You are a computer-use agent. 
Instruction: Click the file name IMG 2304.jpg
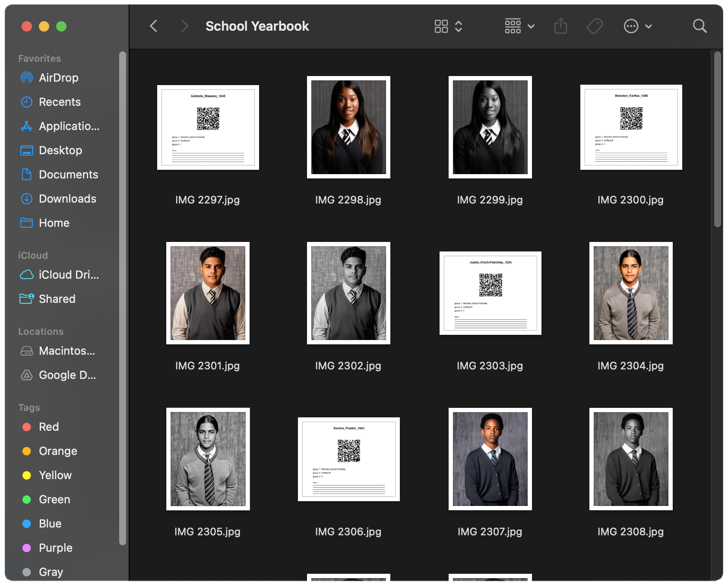pyautogui.click(x=631, y=366)
